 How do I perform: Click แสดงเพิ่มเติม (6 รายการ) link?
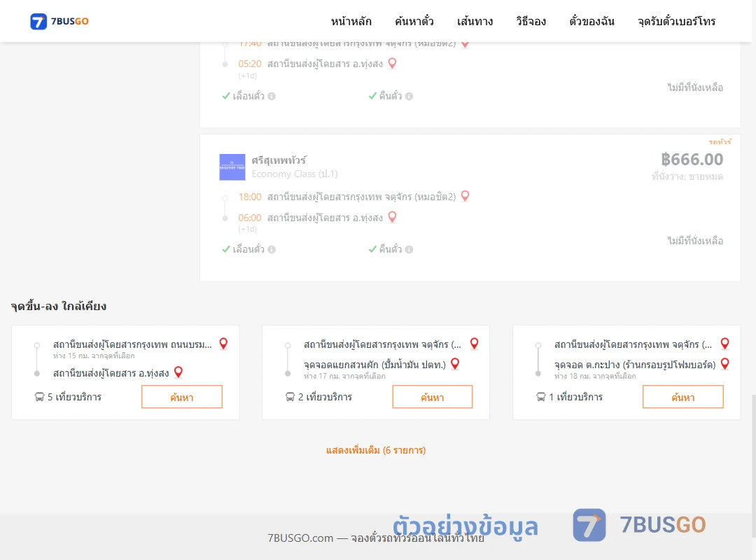click(376, 450)
